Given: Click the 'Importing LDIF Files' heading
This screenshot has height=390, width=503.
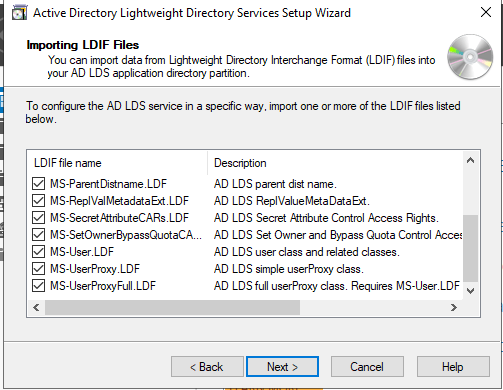Looking at the screenshot, I should 83,45.
